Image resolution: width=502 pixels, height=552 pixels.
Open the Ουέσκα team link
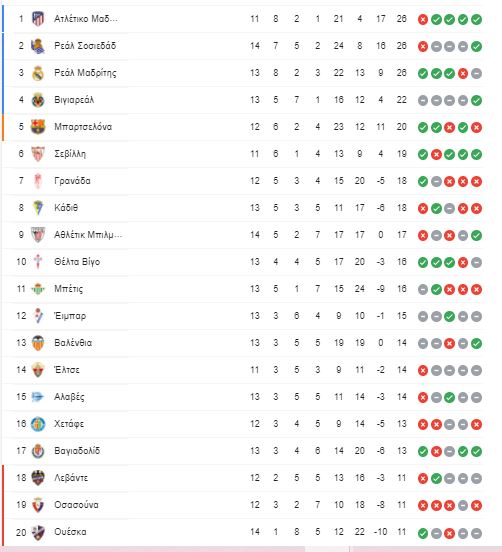click(70, 532)
